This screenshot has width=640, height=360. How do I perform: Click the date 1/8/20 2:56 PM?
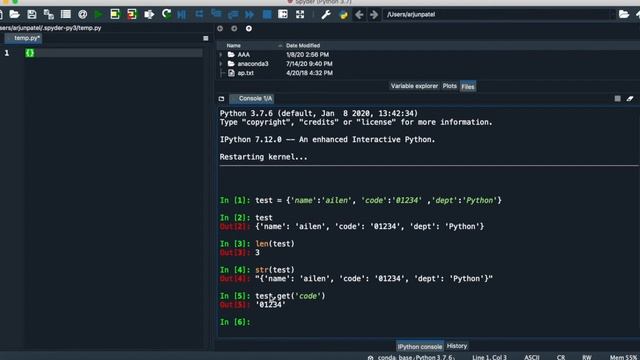pos(307,55)
